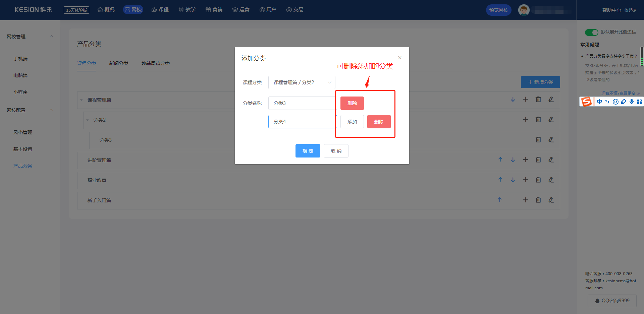Collapse the 分类2 tree row
Screen dimensions: 644x314
[88, 120]
